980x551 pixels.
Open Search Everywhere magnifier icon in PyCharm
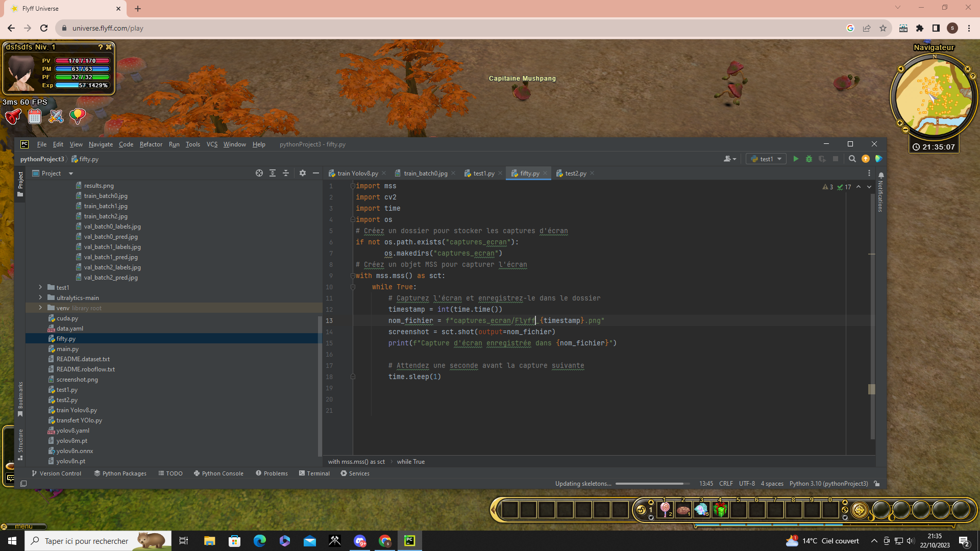[x=852, y=159]
